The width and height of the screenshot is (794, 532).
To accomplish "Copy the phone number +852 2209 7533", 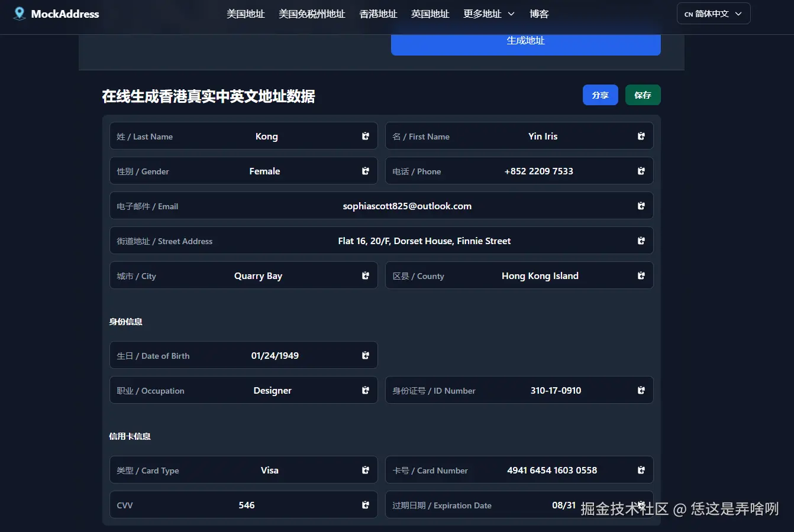I will [x=641, y=171].
